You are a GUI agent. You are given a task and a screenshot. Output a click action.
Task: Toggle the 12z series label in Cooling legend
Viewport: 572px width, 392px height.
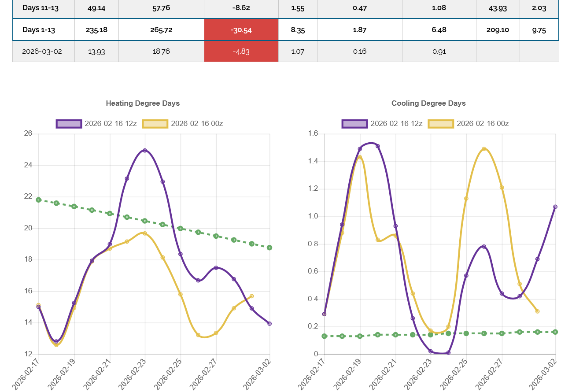396,124
